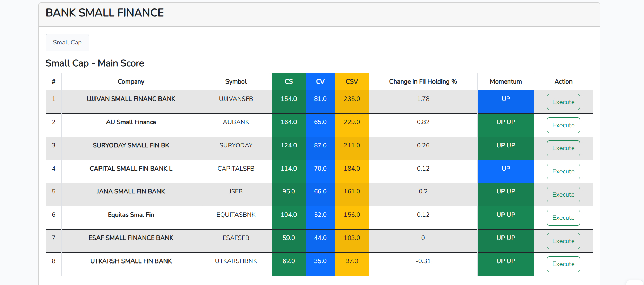The width and height of the screenshot is (644, 285).
Task: Click the Company column header
Action: 131,81
